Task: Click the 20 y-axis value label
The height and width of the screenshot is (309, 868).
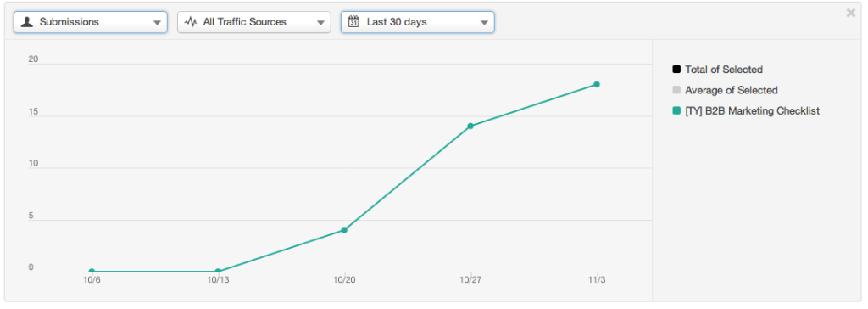Action: [33, 59]
